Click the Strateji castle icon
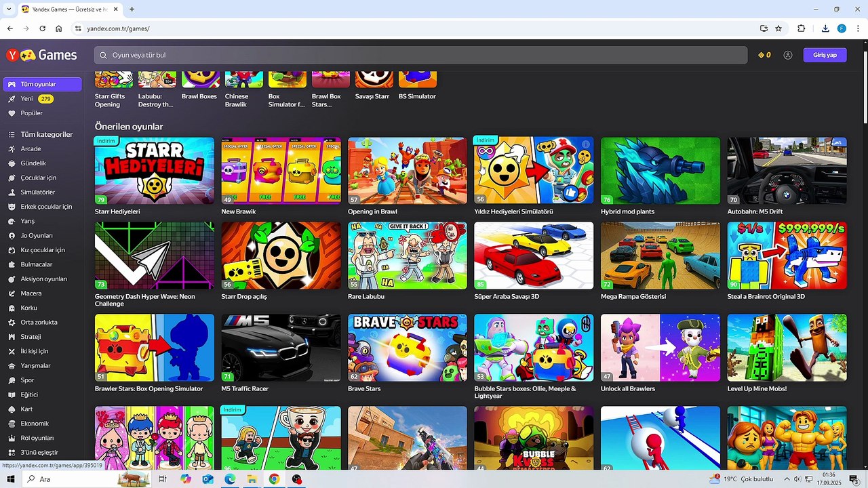This screenshot has height=488, width=868. pos(12,337)
